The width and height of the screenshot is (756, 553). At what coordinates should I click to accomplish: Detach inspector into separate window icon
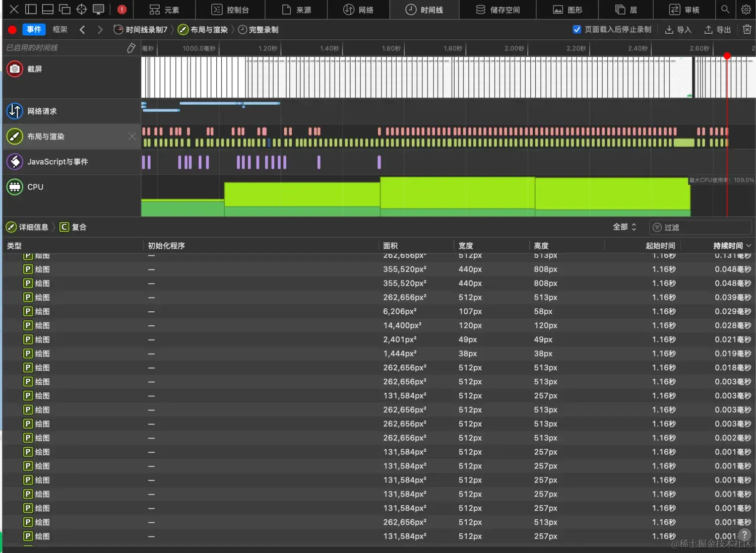pos(65,9)
